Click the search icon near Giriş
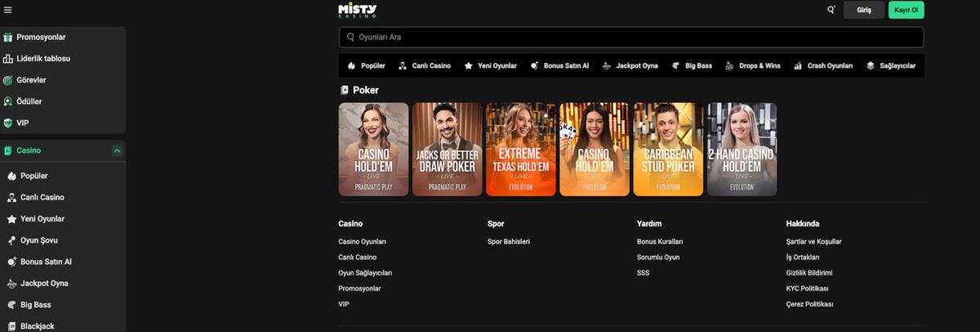Image resolution: width=980 pixels, height=332 pixels. [831, 10]
